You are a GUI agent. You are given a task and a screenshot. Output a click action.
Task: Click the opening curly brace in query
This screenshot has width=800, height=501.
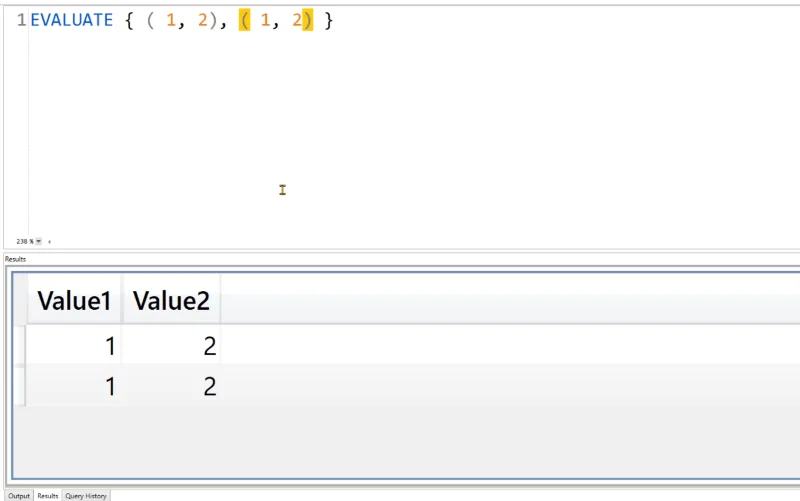pyautogui.click(x=129, y=20)
